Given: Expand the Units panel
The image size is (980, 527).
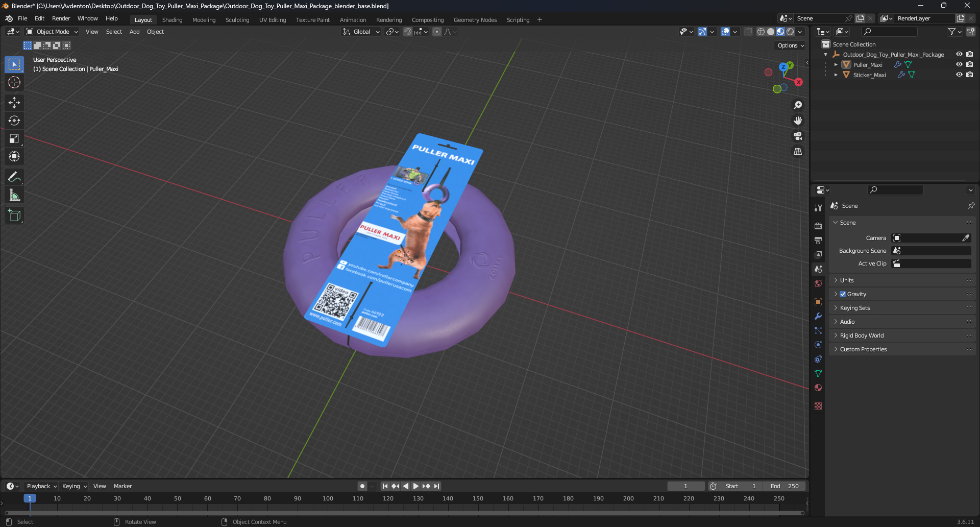Looking at the screenshot, I should point(902,280).
